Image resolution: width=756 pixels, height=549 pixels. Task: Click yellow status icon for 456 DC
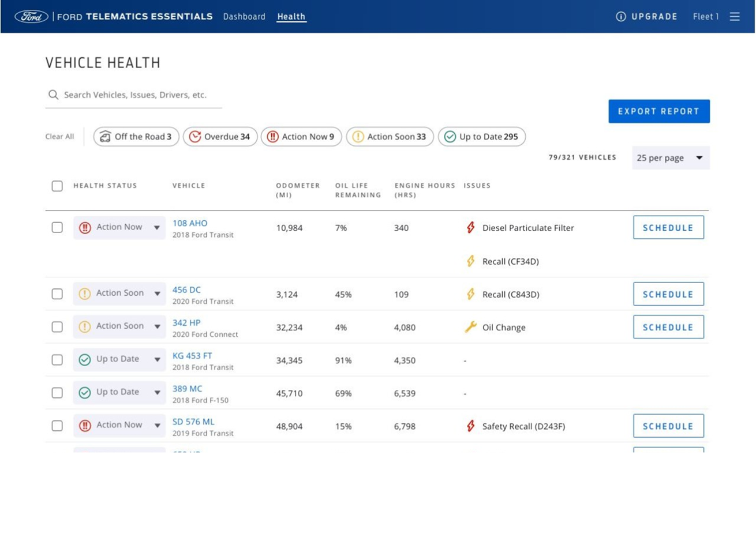pyautogui.click(x=85, y=294)
